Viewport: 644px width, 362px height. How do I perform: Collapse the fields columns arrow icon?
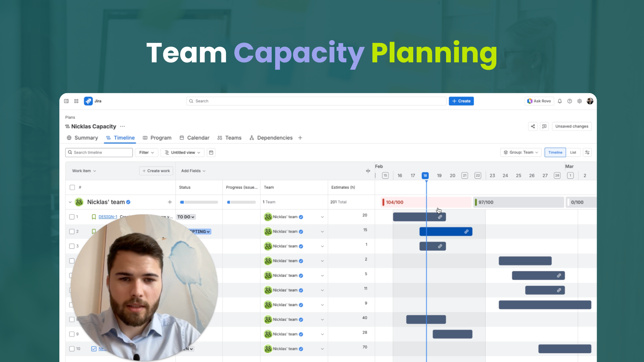pos(368,171)
